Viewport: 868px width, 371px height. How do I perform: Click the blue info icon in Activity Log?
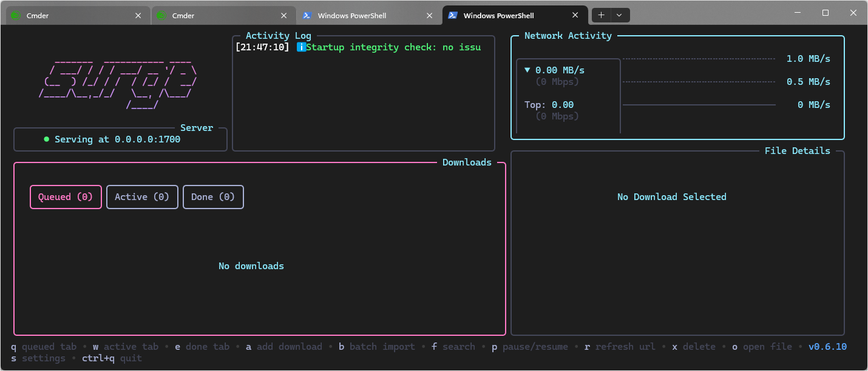coord(300,47)
